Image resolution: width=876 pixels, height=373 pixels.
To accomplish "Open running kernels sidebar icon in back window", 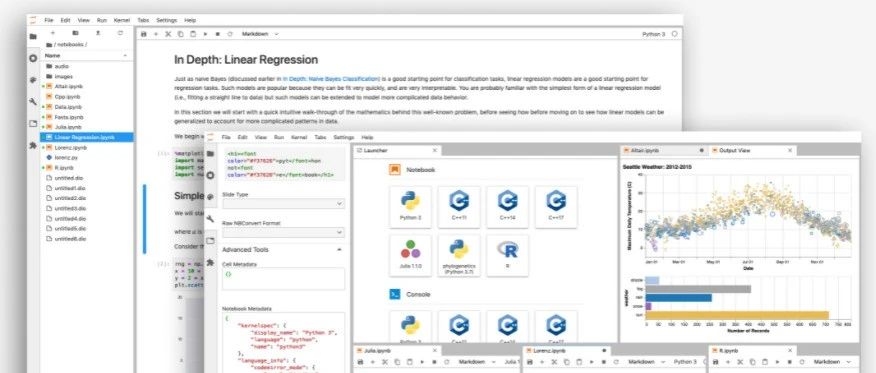I will [33, 58].
